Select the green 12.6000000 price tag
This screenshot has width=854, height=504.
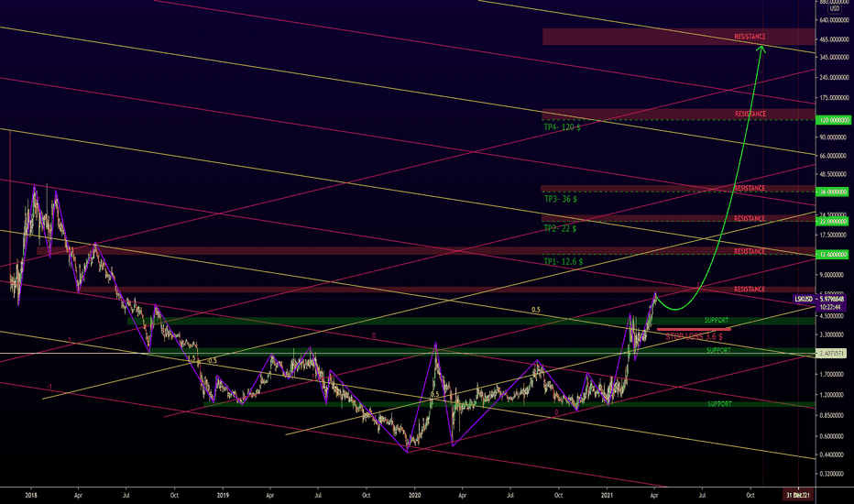click(x=833, y=255)
